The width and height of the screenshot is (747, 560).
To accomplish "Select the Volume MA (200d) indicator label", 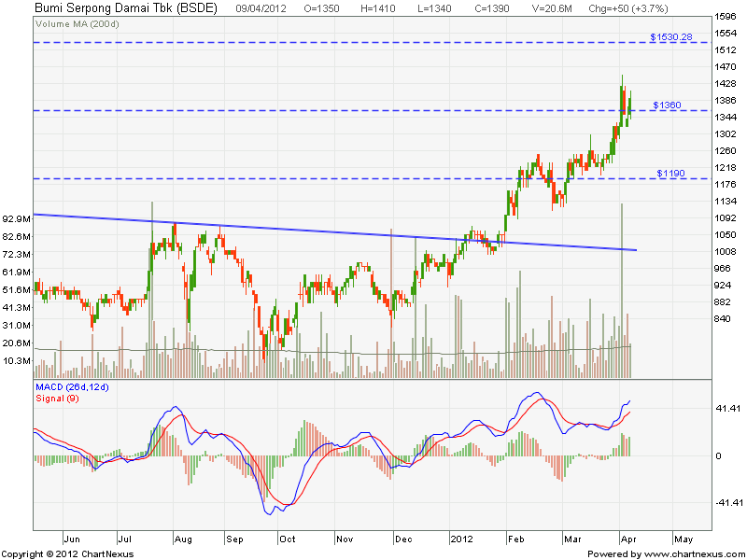I will (77, 24).
